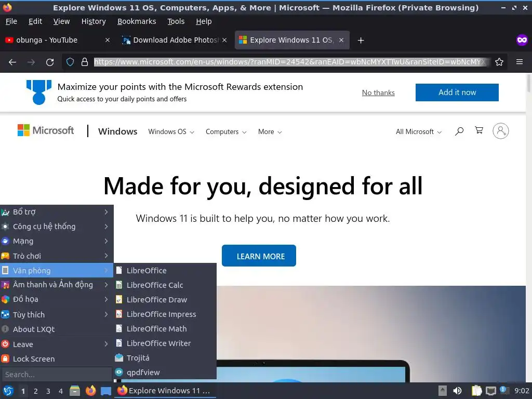Open Trojitá mail client from the menu
Screen dimensions: 532x399
point(165,358)
